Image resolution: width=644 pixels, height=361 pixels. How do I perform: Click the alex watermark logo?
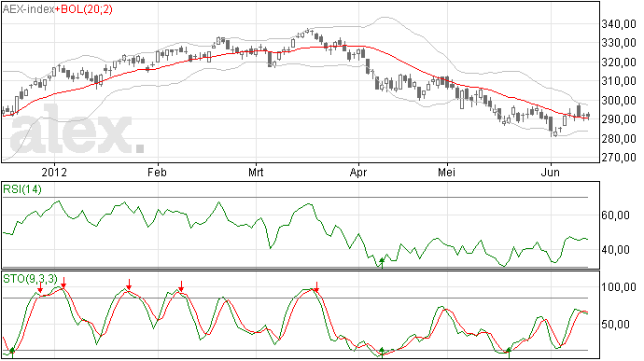(77, 129)
